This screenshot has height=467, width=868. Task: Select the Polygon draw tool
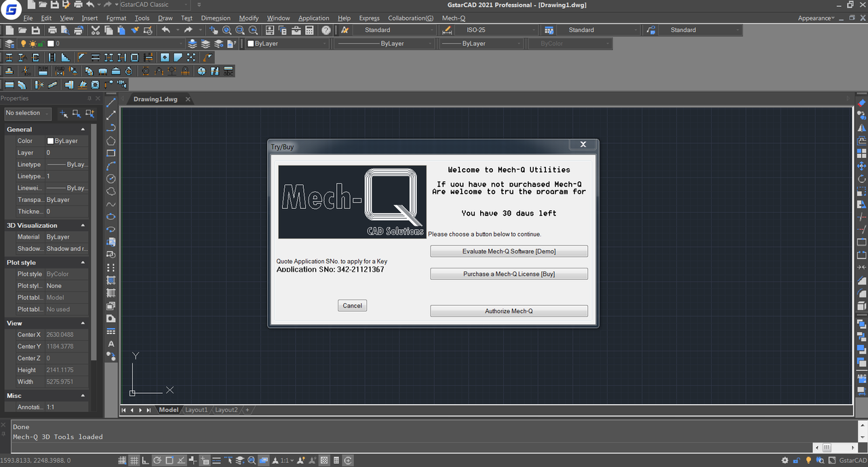[111, 140]
